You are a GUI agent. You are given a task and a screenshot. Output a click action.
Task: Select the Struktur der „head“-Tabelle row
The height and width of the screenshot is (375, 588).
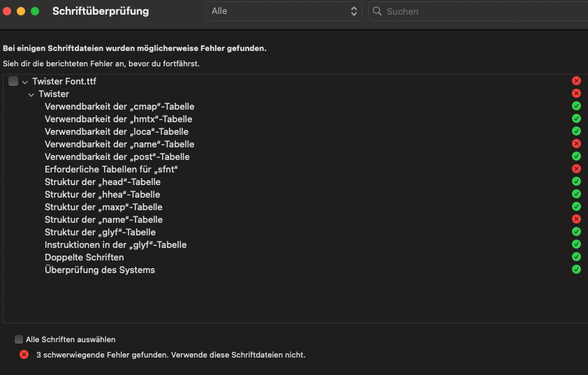(102, 182)
